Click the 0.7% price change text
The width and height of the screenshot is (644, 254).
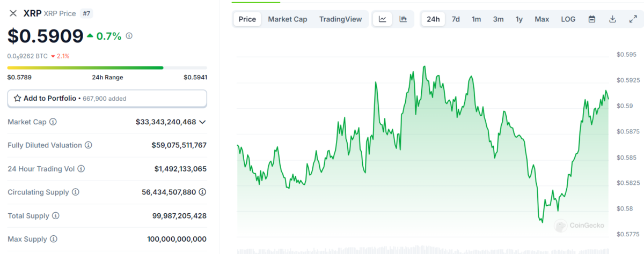pyautogui.click(x=109, y=36)
